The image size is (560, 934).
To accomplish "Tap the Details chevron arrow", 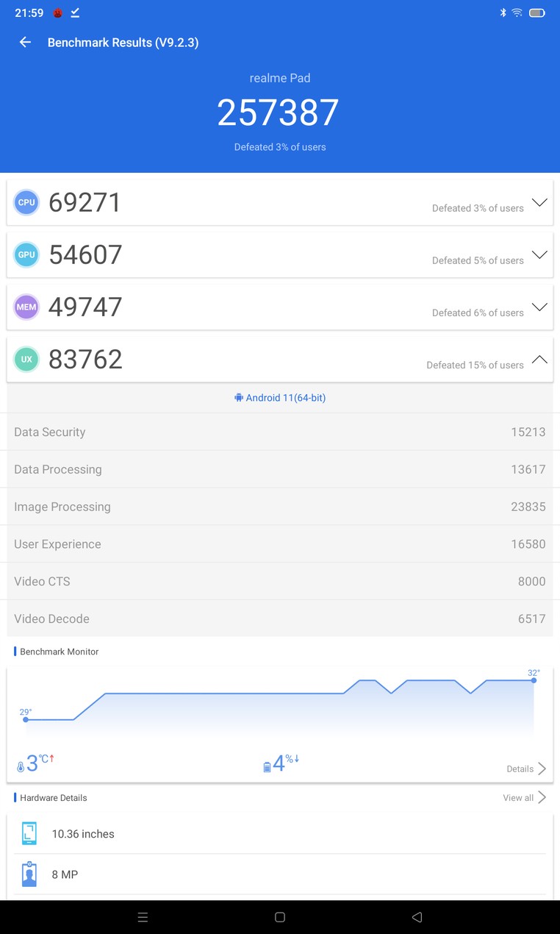I will [x=542, y=769].
